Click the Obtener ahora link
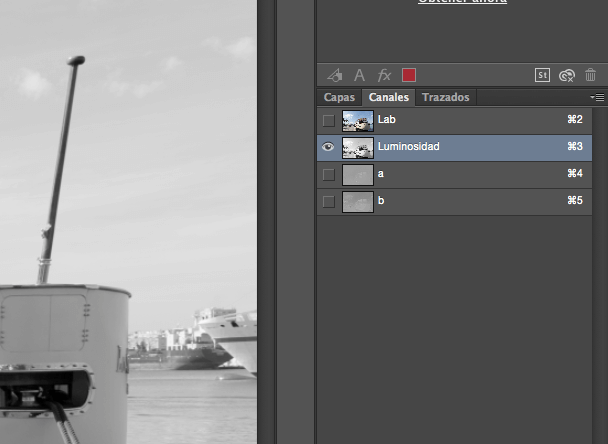The height and width of the screenshot is (444, 608). click(462, 1)
